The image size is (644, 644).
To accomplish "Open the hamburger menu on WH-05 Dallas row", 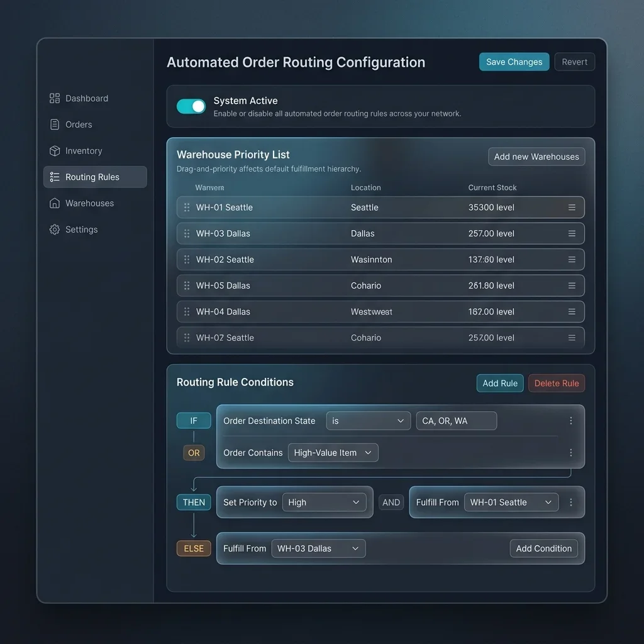I will point(572,286).
